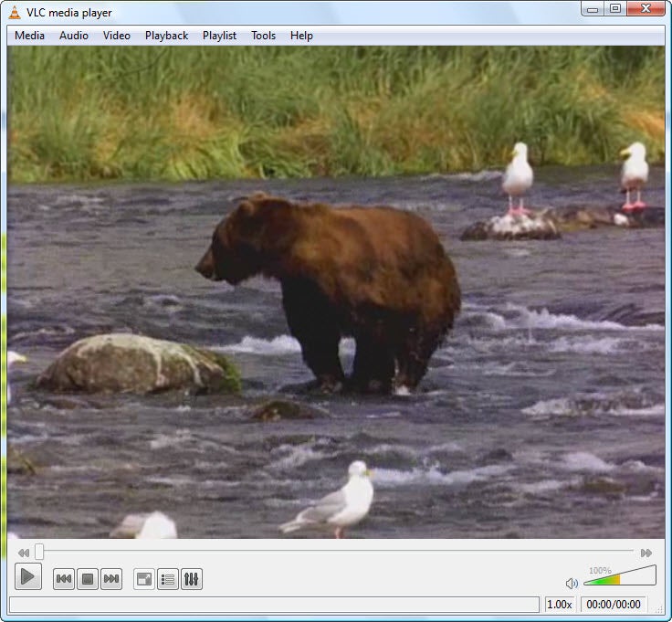Click the bear in the video area
The image size is (672, 622).
point(330,291)
